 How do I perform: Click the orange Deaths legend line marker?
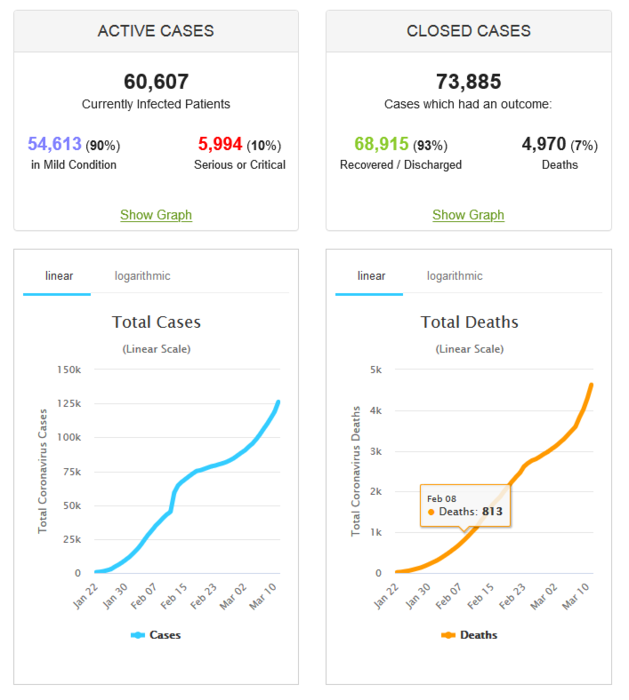(448, 635)
